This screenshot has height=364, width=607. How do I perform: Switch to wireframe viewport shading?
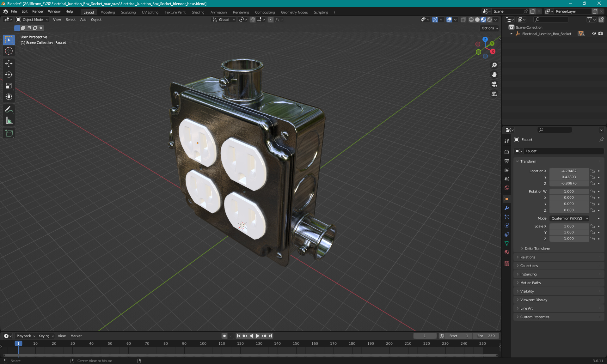(x=471, y=20)
